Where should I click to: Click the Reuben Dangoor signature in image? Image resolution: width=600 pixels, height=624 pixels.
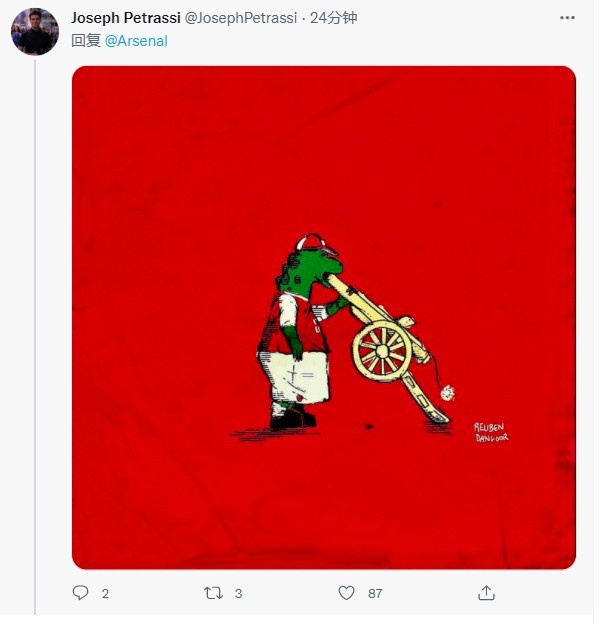(491, 433)
